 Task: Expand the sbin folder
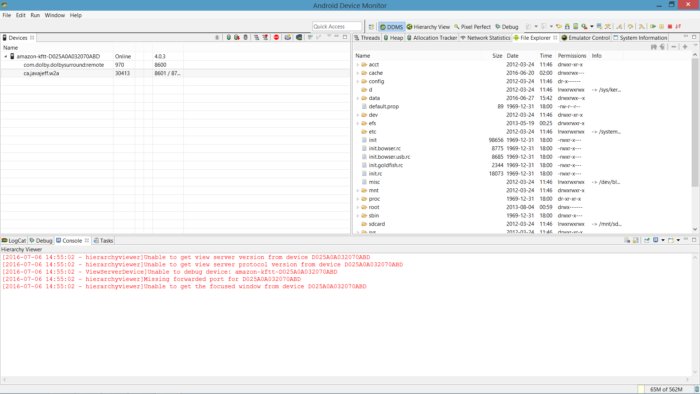pyautogui.click(x=358, y=216)
